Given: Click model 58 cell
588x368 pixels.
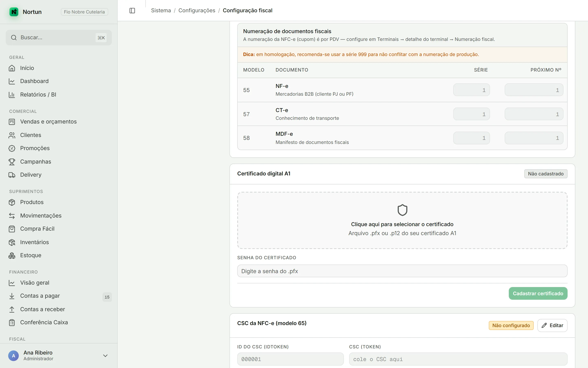Looking at the screenshot, I should (x=246, y=138).
